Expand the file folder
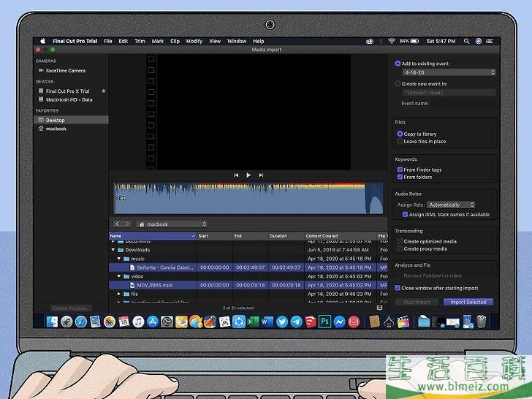Viewport: 532px width, 399px height. click(118, 294)
